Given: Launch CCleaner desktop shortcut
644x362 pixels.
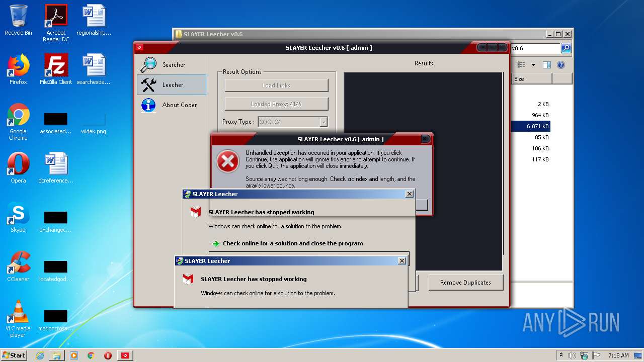Looking at the screenshot, I should coord(18,266).
